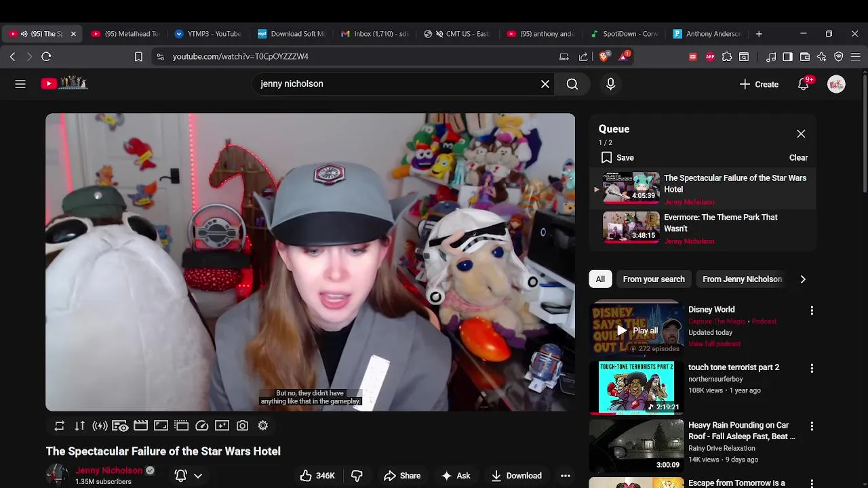Select the Star Wars Hotel queue item

(x=702, y=189)
